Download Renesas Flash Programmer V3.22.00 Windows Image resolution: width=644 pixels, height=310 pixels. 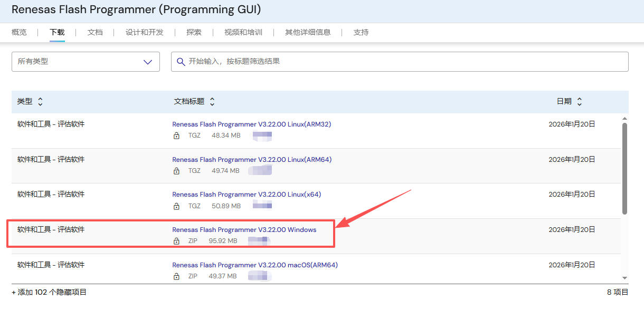244,230
